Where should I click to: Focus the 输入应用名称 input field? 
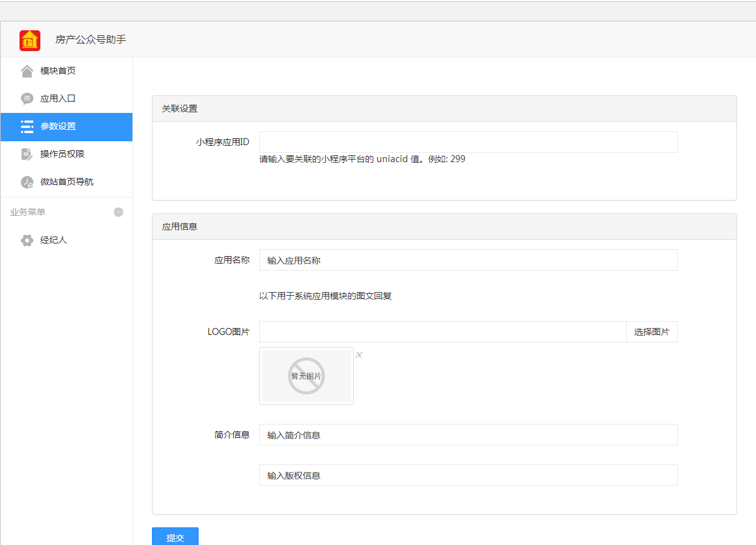click(468, 260)
